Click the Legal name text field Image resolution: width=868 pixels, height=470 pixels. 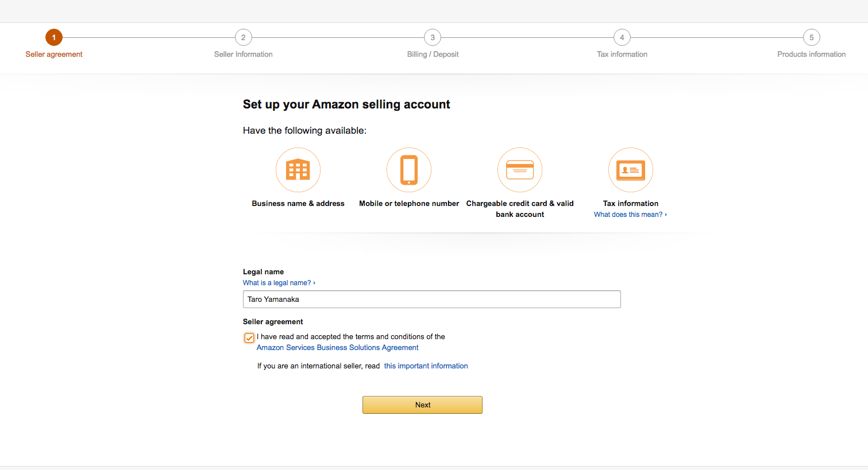[431, 300]
